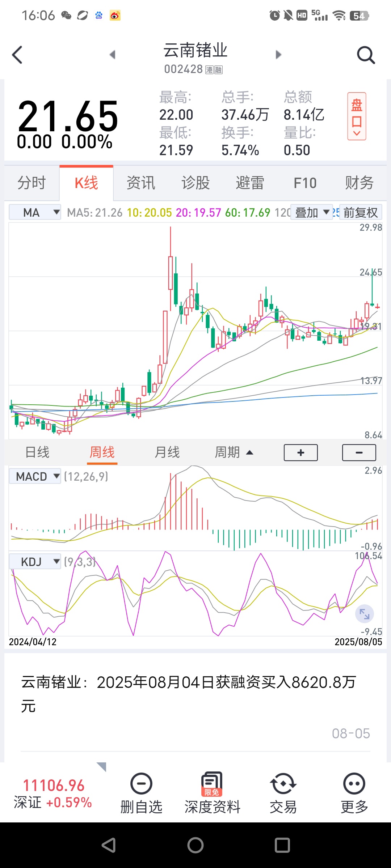Go to previous stock with left triangle
The width and height of the screenshot is (391, 868).
point(112,55)
